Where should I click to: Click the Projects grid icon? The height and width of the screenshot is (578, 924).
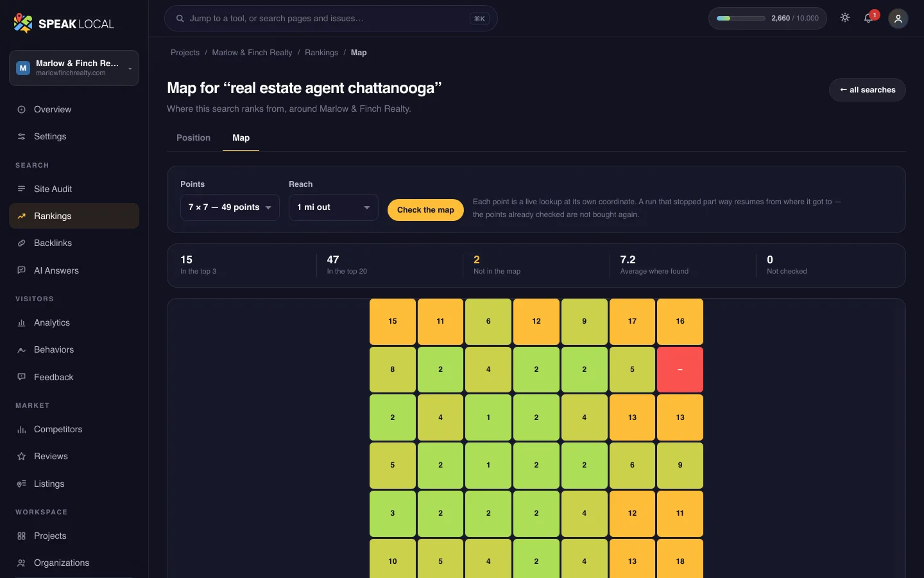21,536
